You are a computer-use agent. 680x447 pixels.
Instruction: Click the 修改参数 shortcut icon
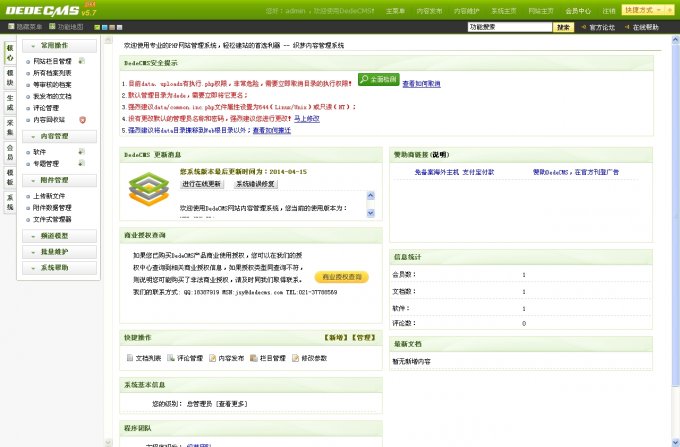point(295,358)
